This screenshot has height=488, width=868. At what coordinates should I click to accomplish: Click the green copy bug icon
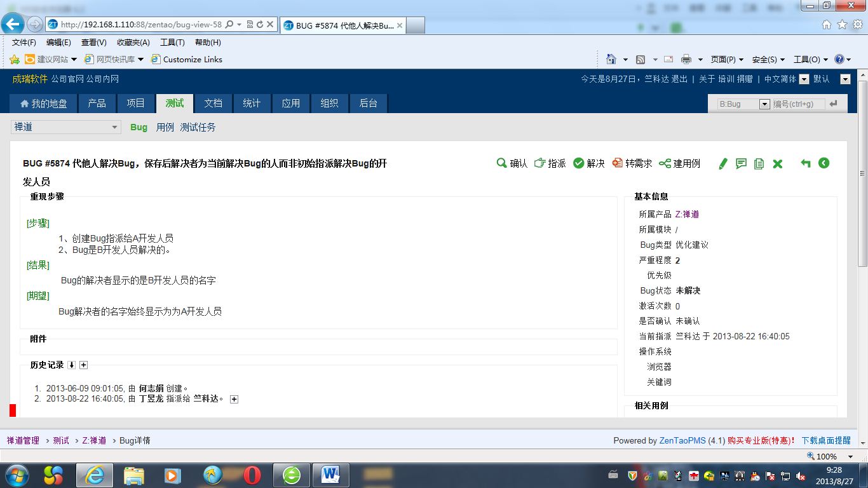[759, 164]
